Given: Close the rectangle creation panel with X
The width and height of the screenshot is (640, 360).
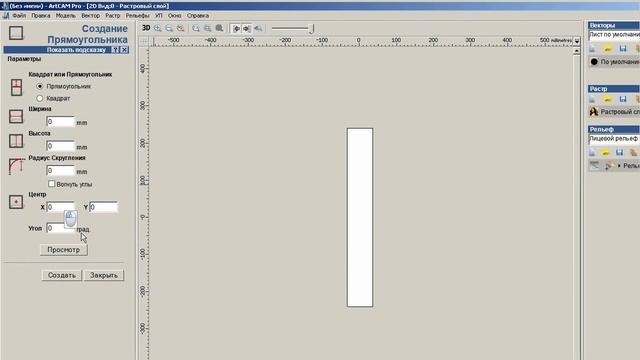Looking at the screenshot, I should tap(124, 50).
